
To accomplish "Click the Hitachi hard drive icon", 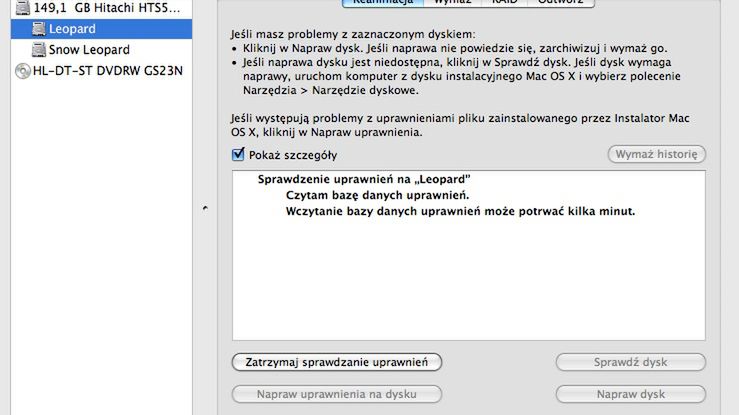I will [23, 8].
